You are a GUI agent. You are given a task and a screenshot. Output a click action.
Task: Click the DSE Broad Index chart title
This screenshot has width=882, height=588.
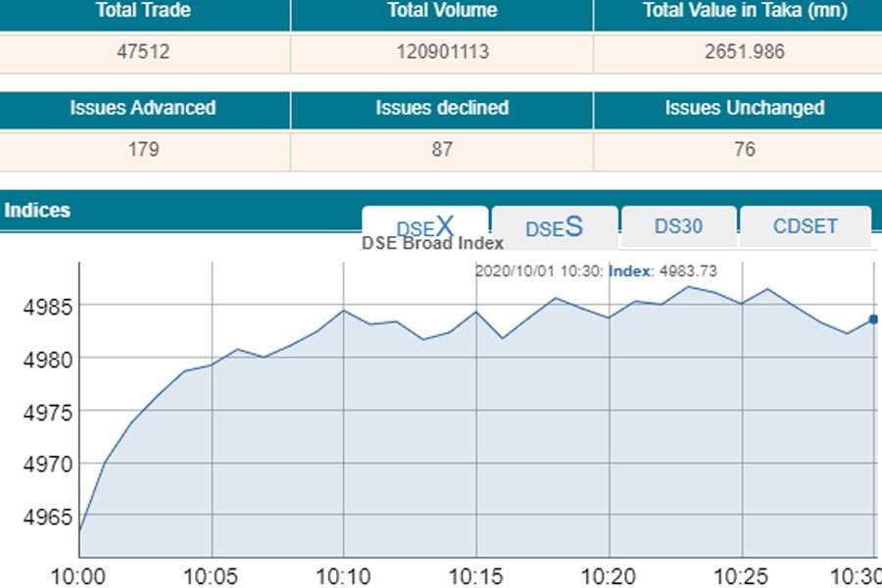tap(432, 244)
